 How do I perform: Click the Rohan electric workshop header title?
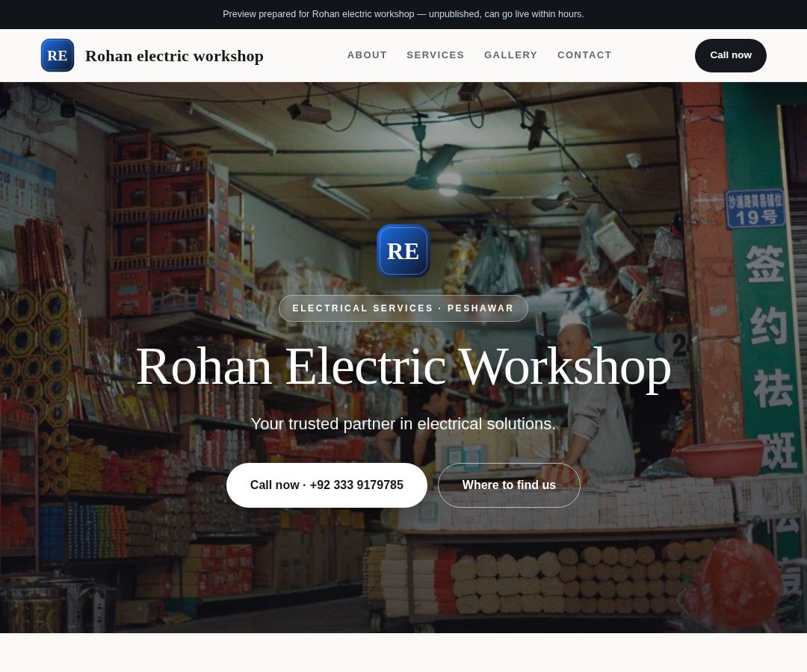(174, 56)
